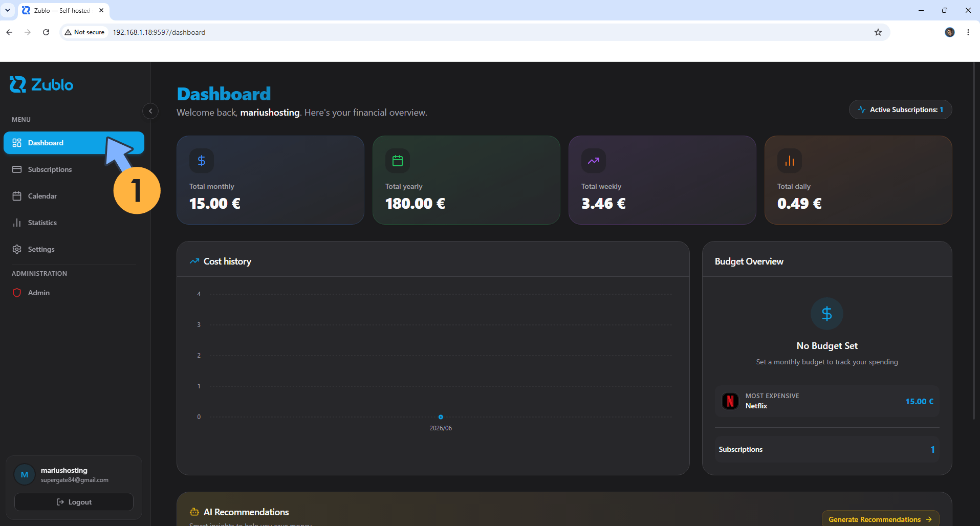Click the trend icon on Total weekly card
Screen dimensions: 980x526
click(x=594, y=161)
